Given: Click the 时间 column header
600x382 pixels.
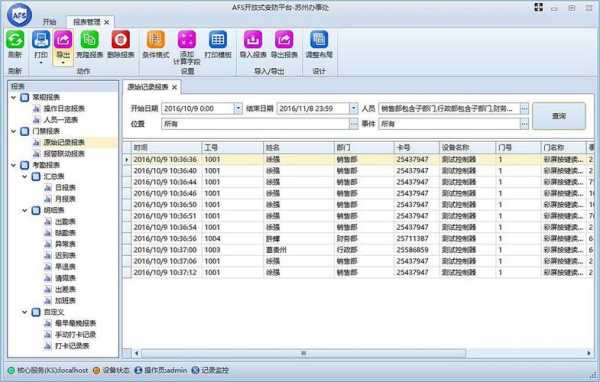Looking at the screenshot, I should (x=166, y=148).
